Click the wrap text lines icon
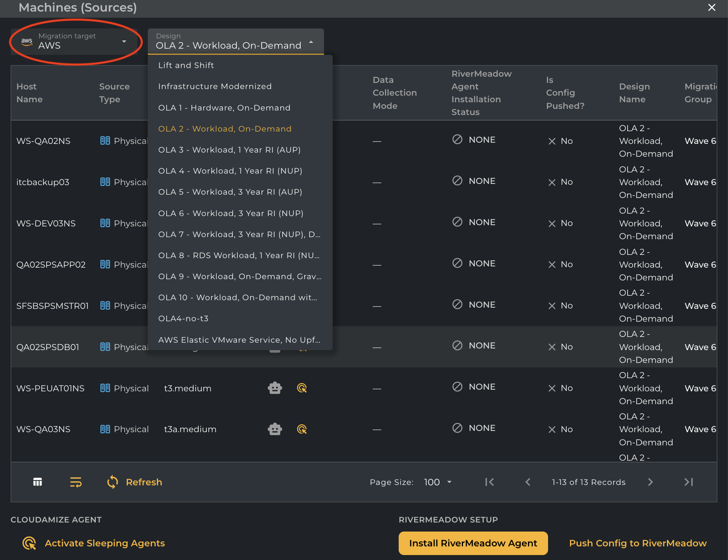The image size is (728, 560). (x=76, y=482)
